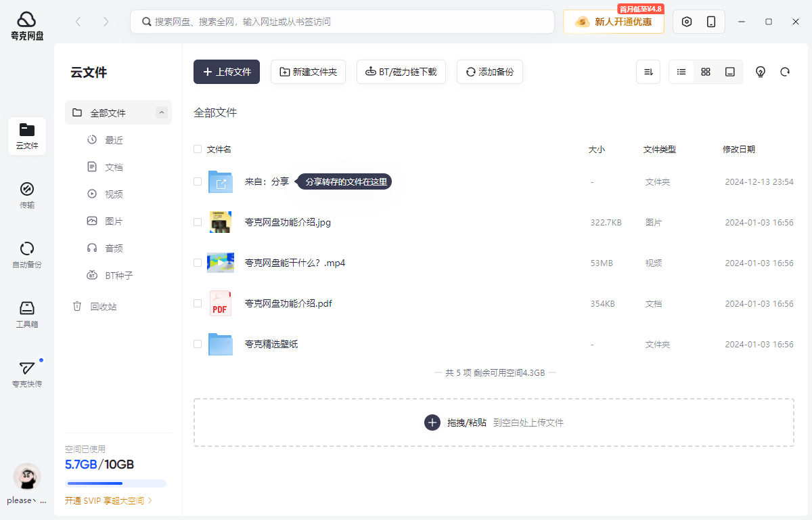Click the 拖拽/粘贴 upload drop zone
Viewport: 812px width, 520px height.
point(494,422)
